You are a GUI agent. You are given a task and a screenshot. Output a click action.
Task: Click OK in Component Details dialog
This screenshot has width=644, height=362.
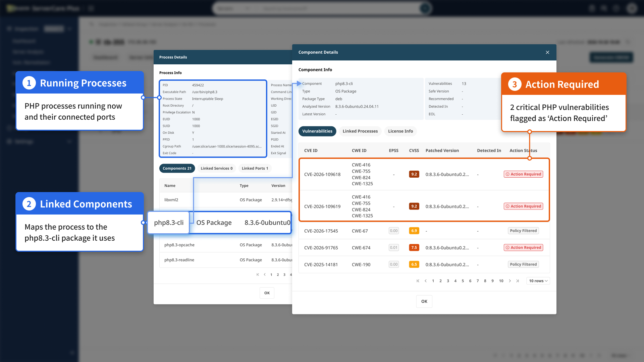click(424, 301)
